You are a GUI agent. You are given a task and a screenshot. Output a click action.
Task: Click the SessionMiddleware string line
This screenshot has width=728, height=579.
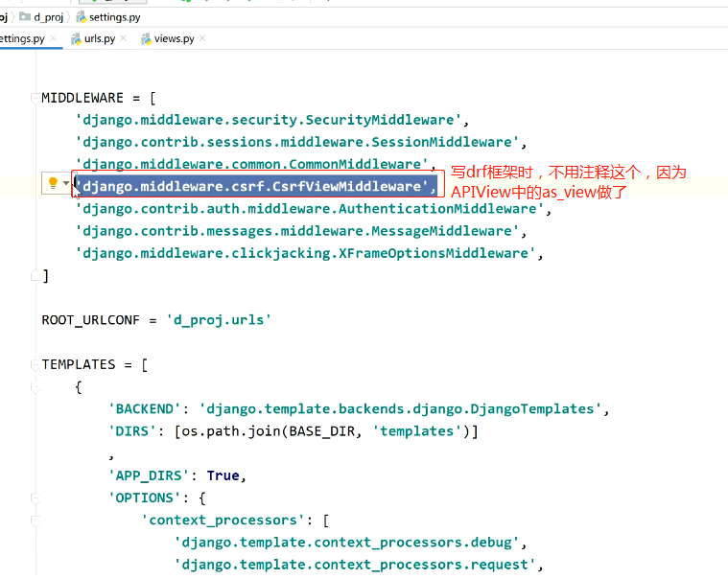coord(301,143)
